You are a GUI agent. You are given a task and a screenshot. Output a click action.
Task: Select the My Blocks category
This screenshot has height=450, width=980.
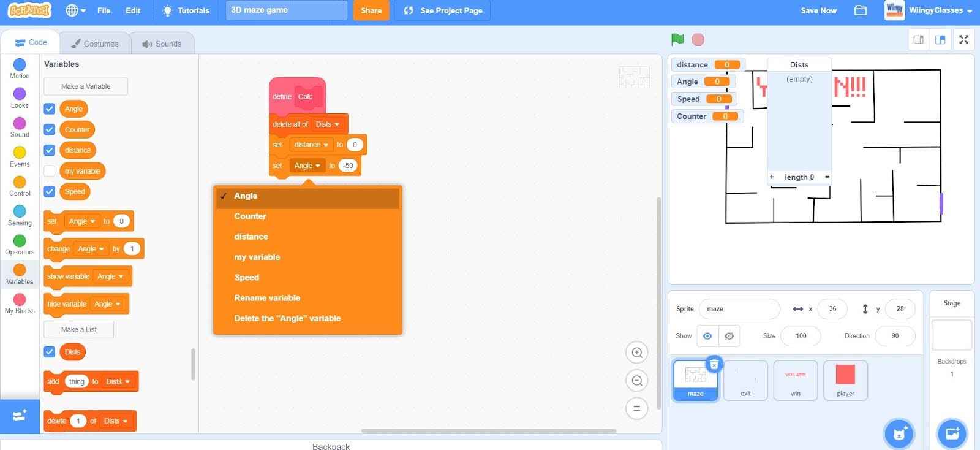click(x=20, y=303)
